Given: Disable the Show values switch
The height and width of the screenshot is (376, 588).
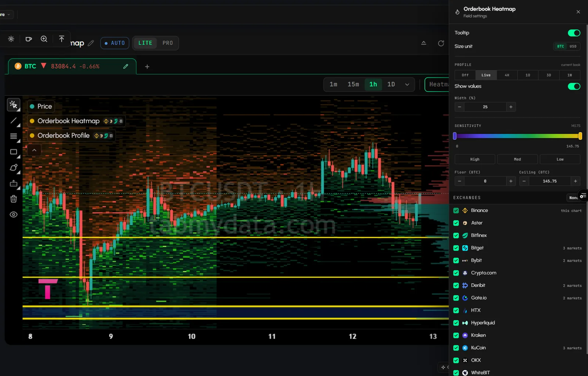Looking at the screenshot, I should [x=574, y=86].
